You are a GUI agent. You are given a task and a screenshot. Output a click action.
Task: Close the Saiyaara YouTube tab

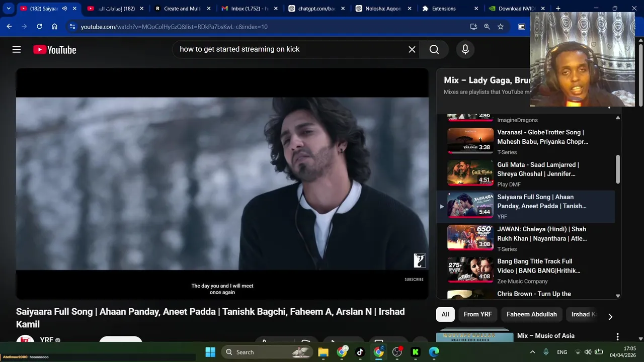[x=74, y=9]
